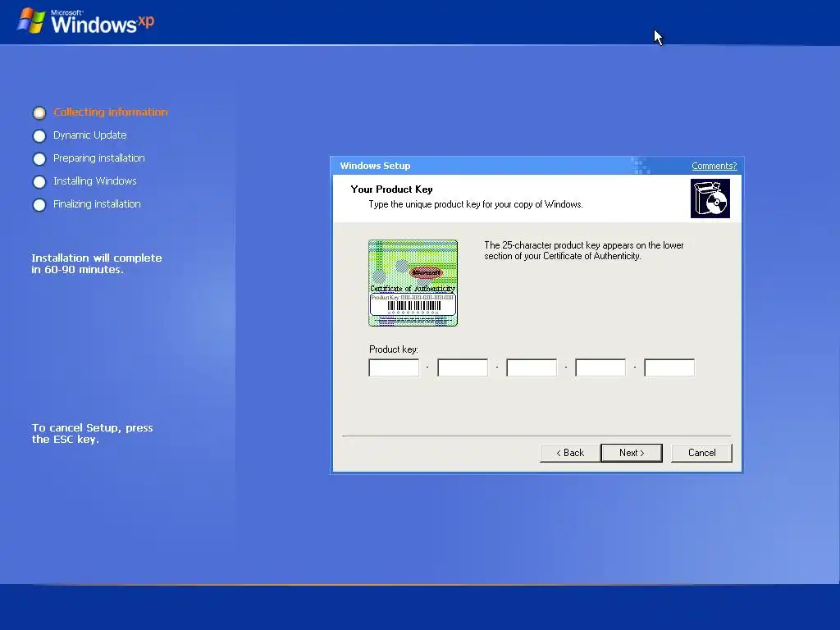Click the Collecting information step bullet
The width and height of the screenshot is (840, 630).
point(39,113)
